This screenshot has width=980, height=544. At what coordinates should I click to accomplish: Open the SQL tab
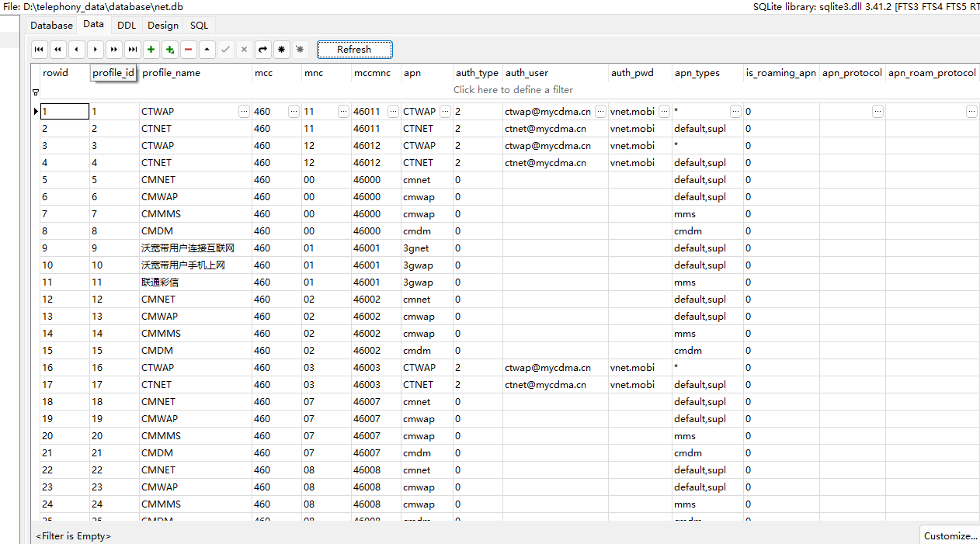200,26
